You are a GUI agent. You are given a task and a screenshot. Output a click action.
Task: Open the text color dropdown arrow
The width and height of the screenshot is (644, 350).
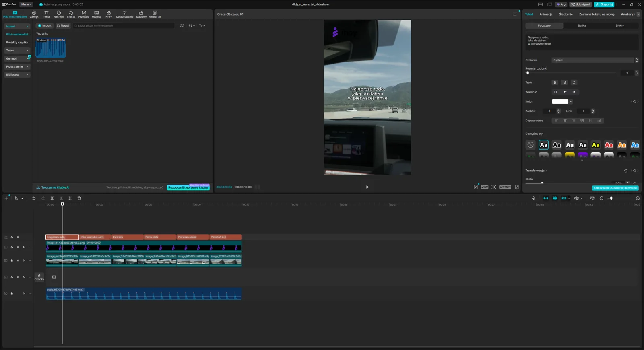(x=570, y=102)
